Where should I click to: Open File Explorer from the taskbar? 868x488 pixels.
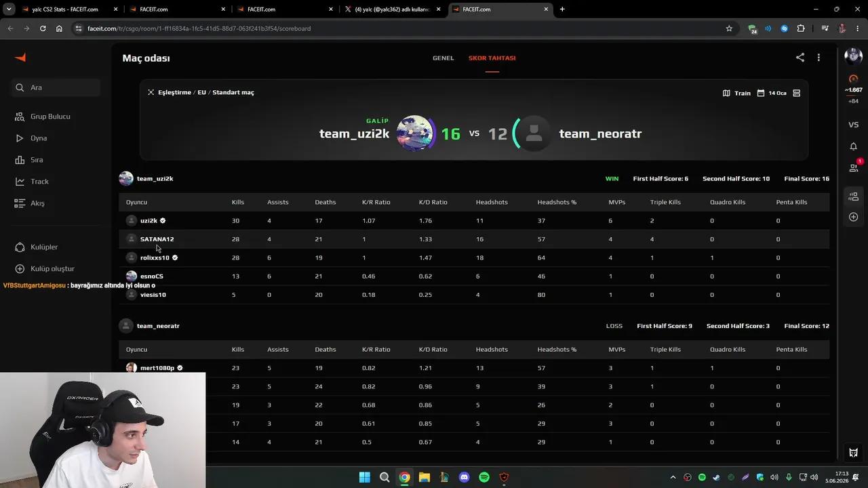pos(425,477)
